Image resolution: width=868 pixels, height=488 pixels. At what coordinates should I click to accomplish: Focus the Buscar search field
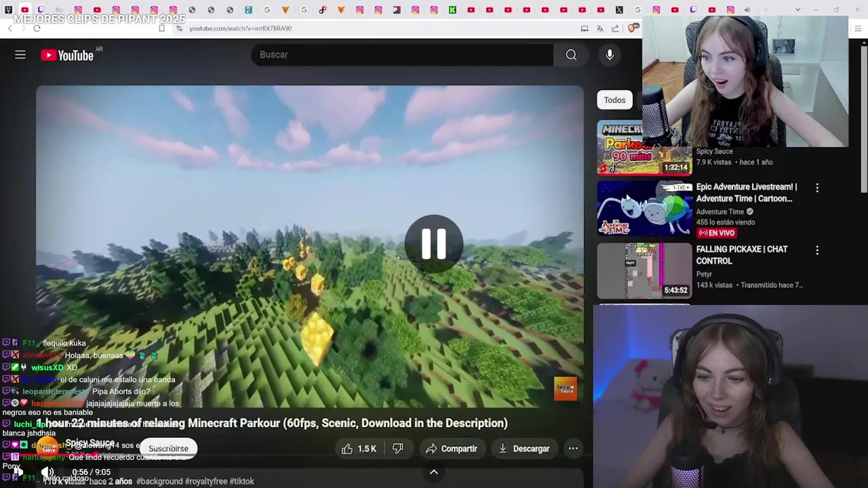click(402, 55)
